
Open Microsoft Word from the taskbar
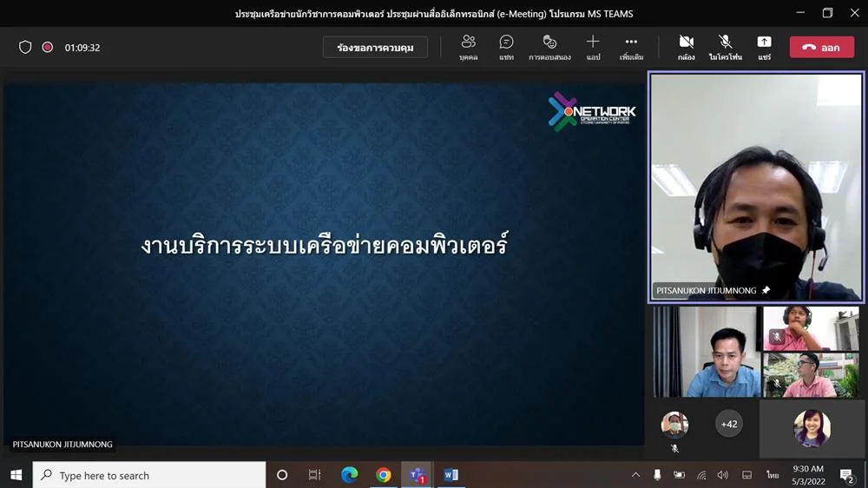coord(450,475)
